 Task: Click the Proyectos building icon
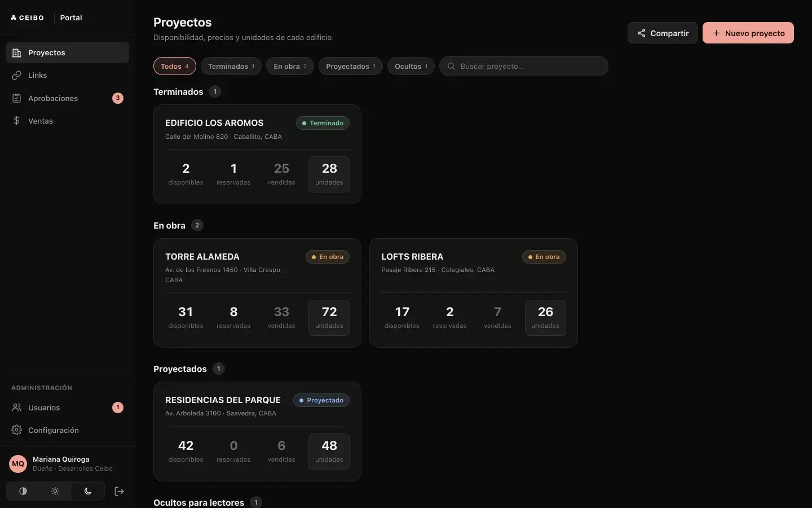click(x=17, y=52)
